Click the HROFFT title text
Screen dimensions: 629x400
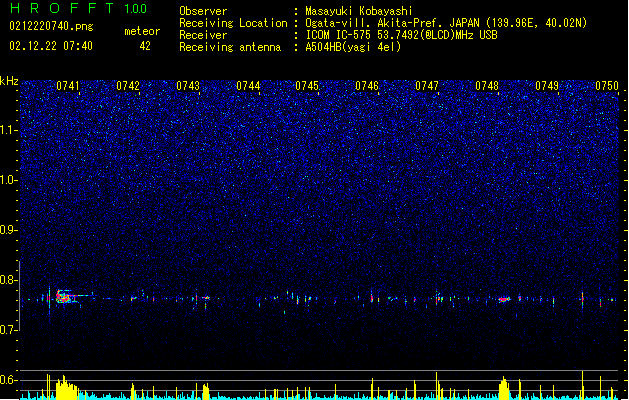[x=62, y=8]
